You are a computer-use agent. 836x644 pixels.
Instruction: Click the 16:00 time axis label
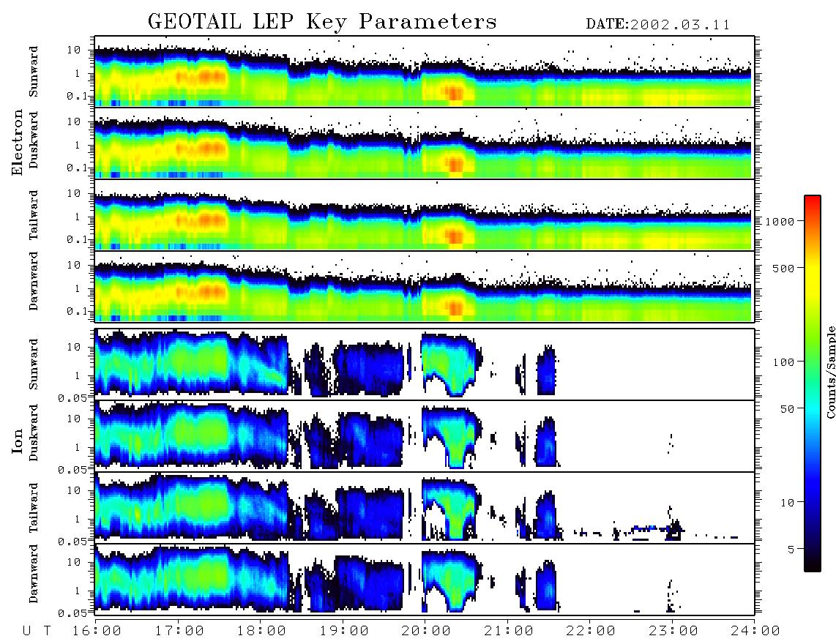tap(97, 632)
